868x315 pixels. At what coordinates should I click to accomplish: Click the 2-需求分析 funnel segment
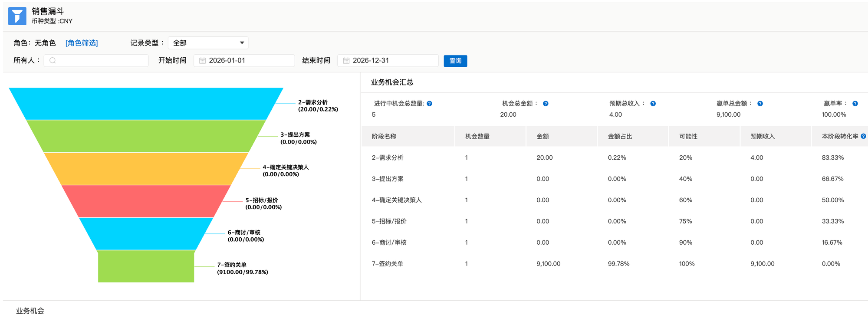pyautogui.click(x=146, y=104)
